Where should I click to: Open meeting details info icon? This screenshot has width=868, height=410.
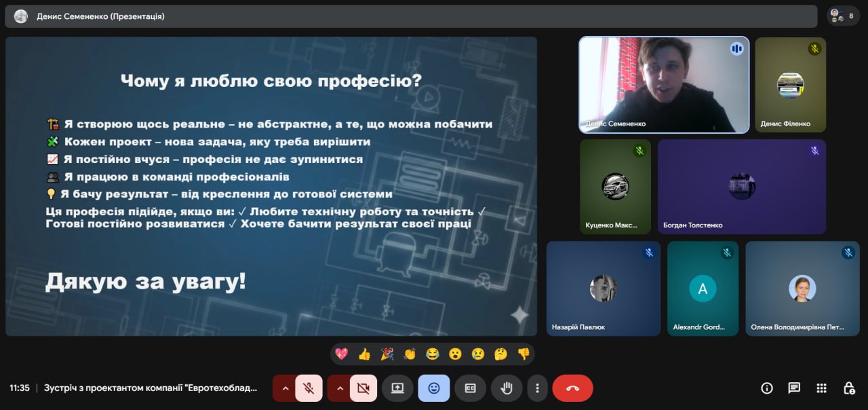click(x=767, y=388)
